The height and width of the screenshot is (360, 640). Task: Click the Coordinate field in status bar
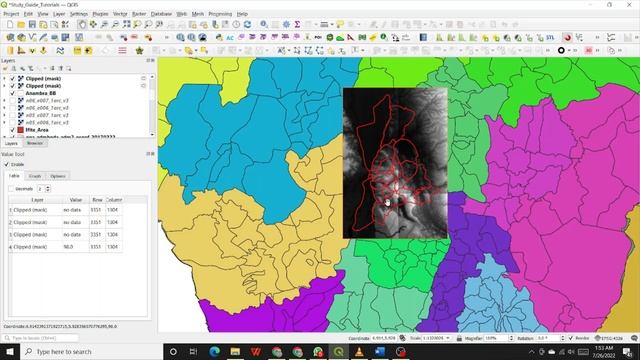383,338
